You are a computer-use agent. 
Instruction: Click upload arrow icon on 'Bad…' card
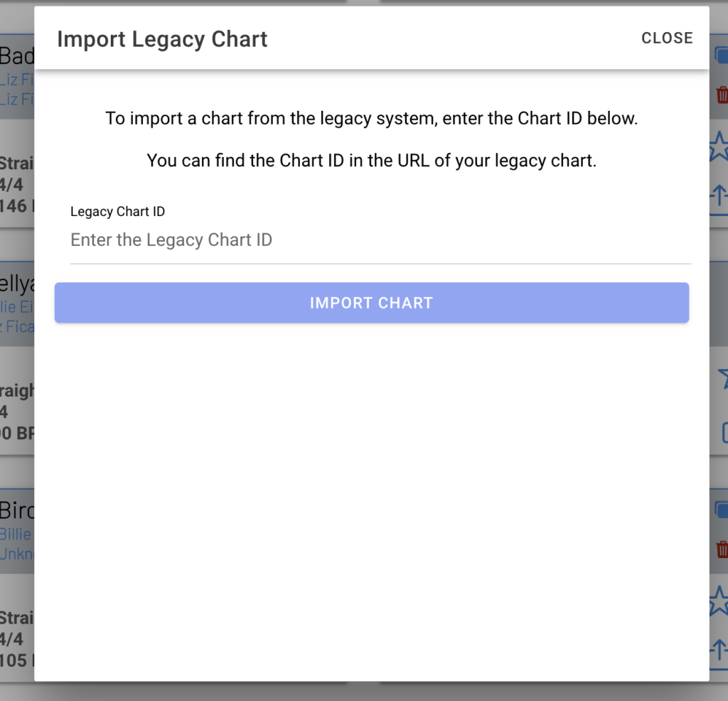click(x=719, y=195)
